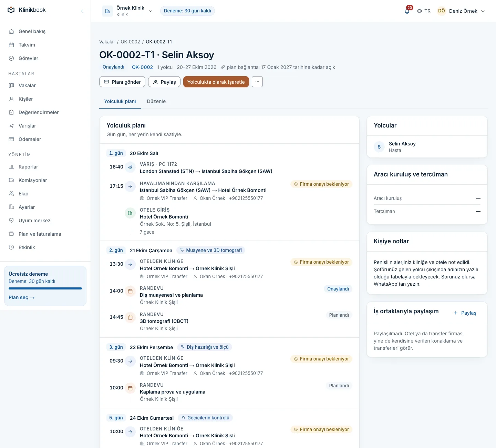The image size is (496, 448).
Task: Open Komisyonlar page
Action: coord(45,180)
